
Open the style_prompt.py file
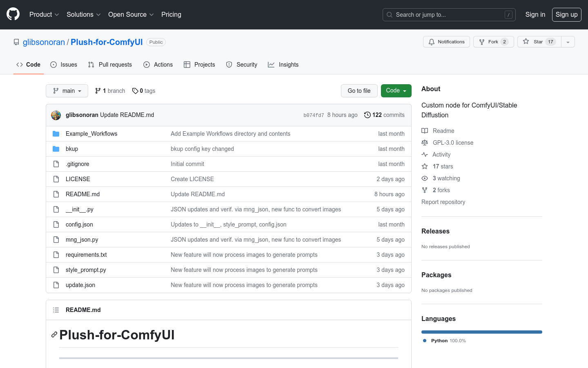click(x=86, y=270)
